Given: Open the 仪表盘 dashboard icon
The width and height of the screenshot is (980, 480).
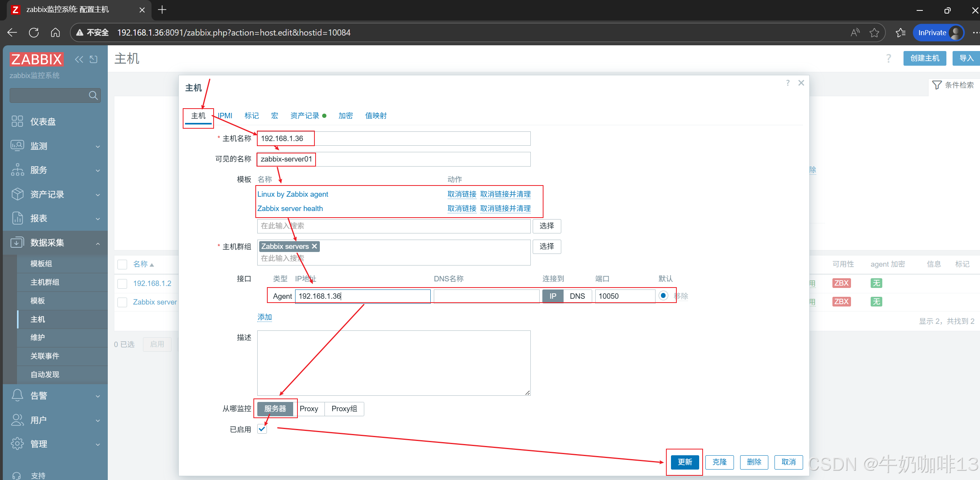Looking at the screenshot, I should click(17, 121).
